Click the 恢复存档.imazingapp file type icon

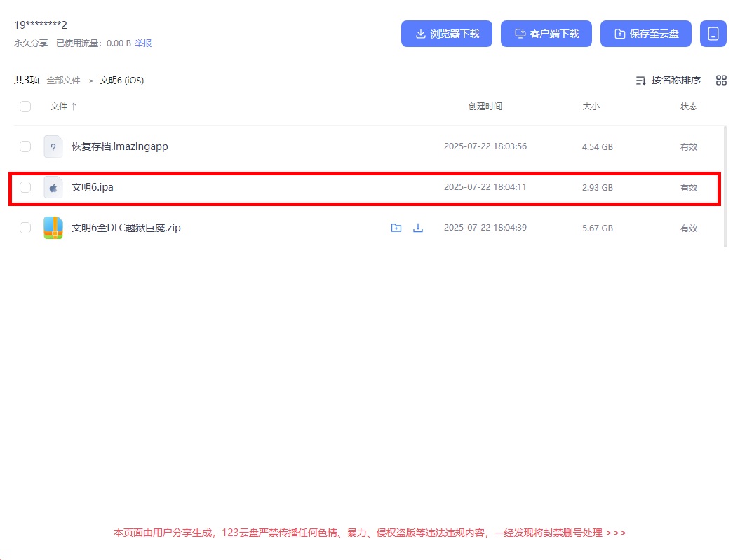53,147
